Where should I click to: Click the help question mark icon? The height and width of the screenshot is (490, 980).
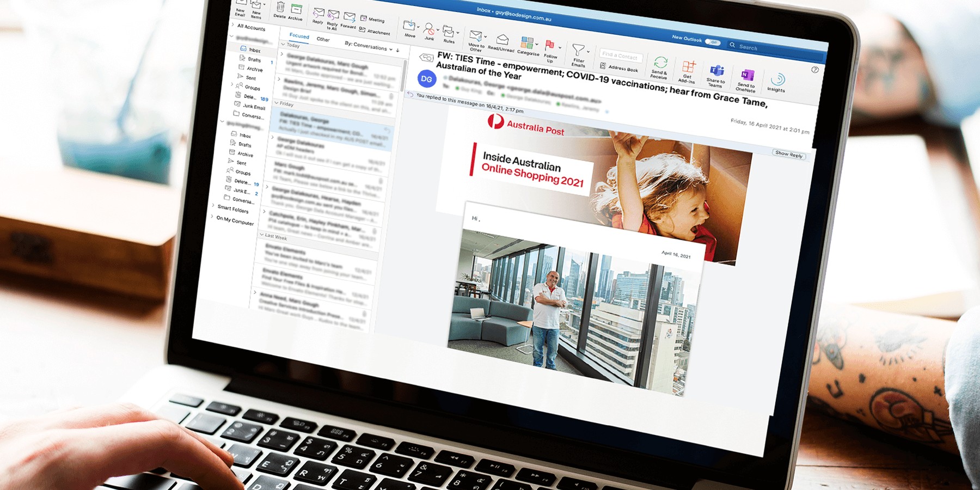[815, 70]
